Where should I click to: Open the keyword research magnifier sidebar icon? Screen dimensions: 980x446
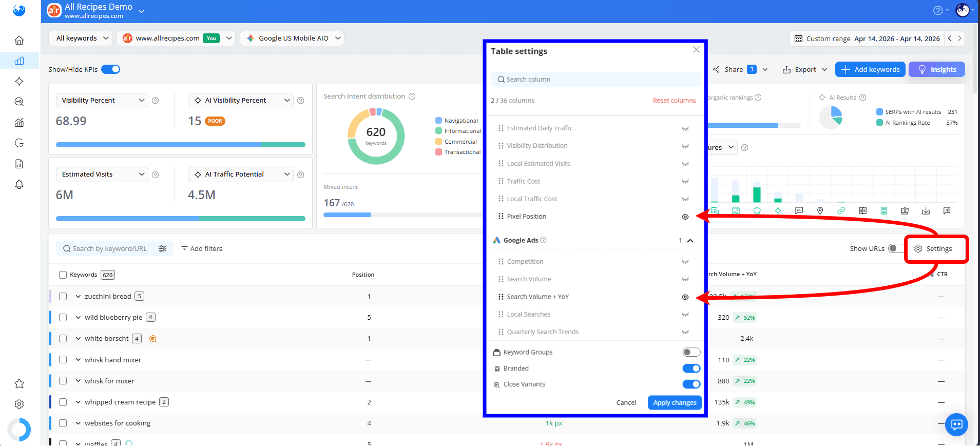[x=19, y=102]
